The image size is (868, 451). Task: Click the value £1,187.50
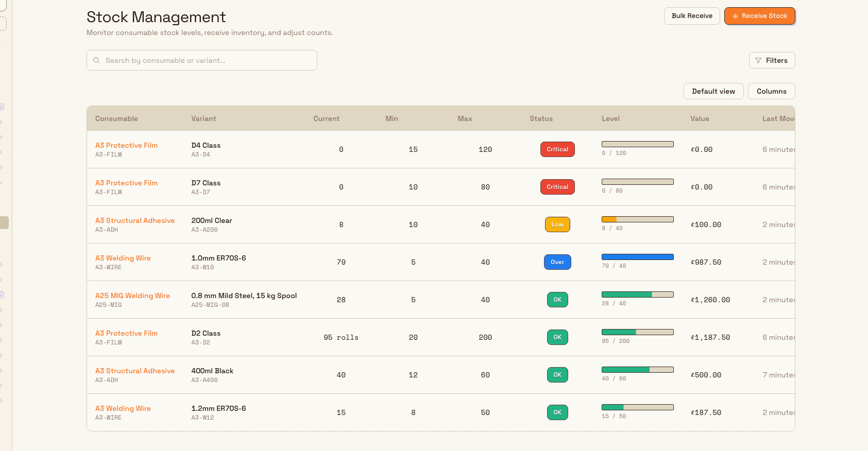[710, 337]
